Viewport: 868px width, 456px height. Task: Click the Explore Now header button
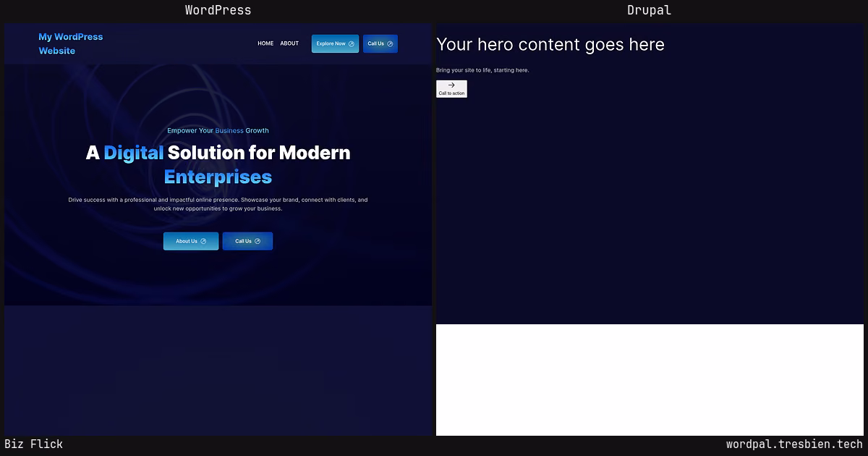335,43
